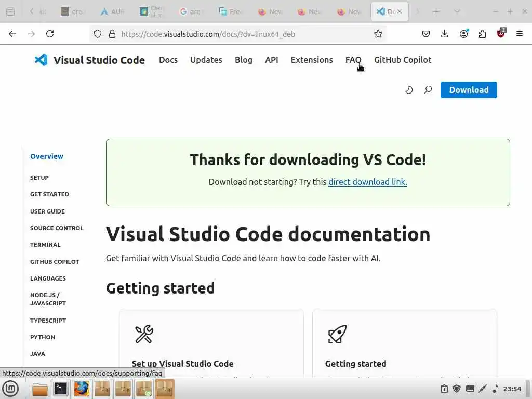Viewport: 532px width, 399px height.
Task: Select Overview in the docs sidebar
Action: coord(46,156)
